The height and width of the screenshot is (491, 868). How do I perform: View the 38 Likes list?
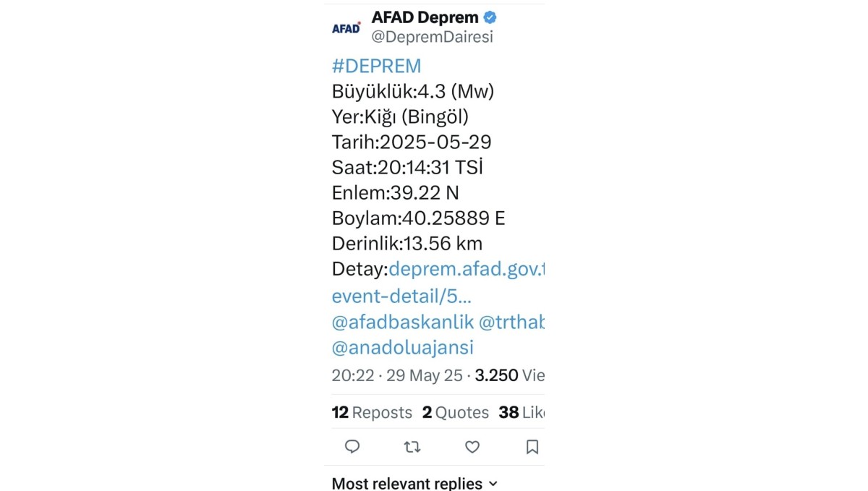point(521,412)
